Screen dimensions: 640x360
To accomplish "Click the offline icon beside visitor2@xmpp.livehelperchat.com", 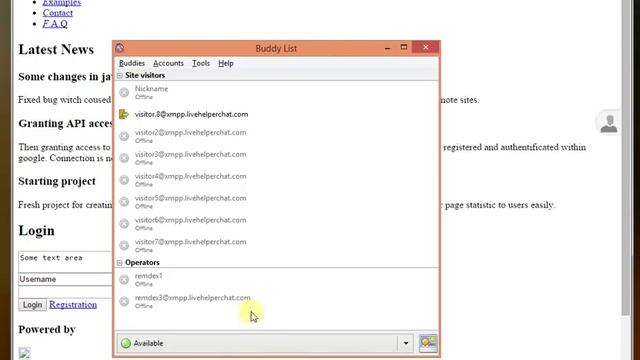I will 124,136.
